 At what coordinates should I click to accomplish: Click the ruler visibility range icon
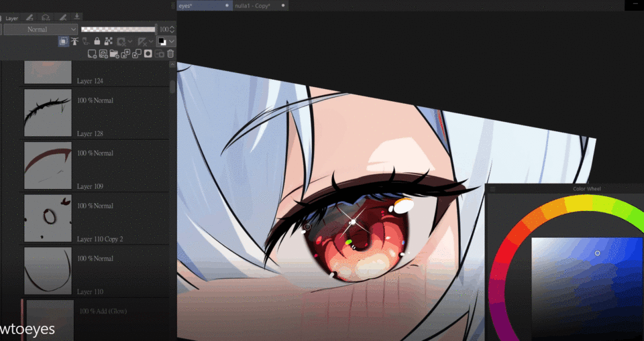coord(142,42)
